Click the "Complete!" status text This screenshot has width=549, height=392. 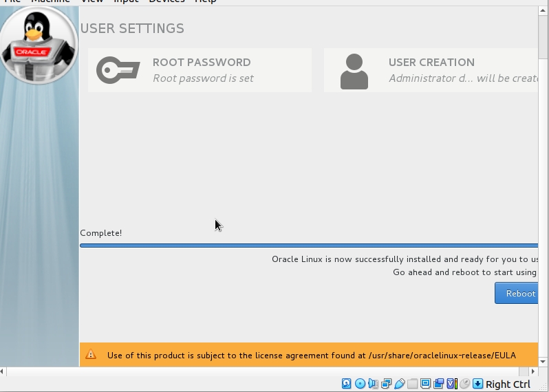[x=101, y=233]
